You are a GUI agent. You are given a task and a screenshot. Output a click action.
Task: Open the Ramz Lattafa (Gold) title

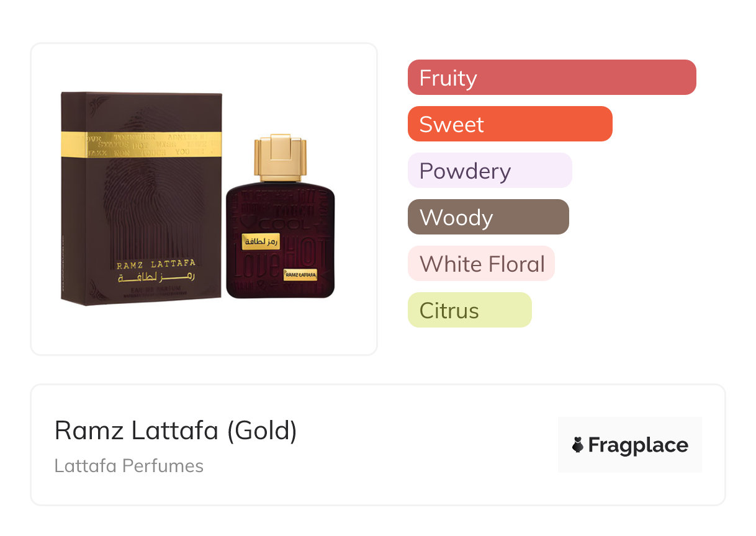pos(176,431)
